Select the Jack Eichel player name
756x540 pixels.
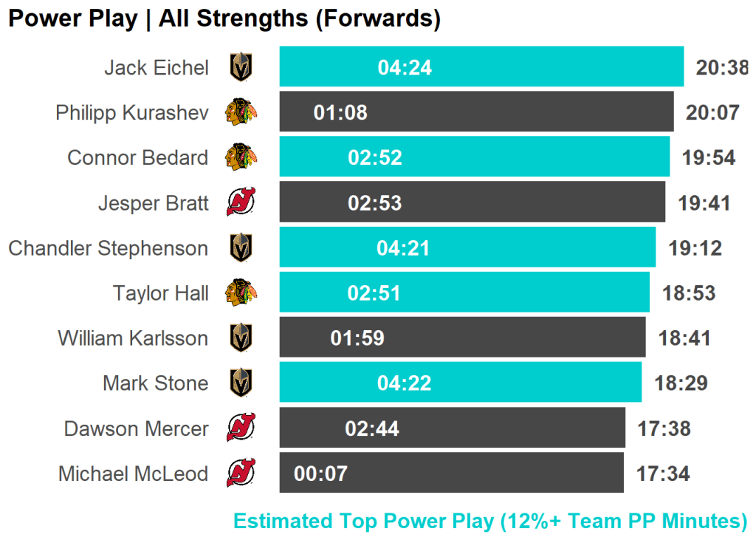point(157,68)
